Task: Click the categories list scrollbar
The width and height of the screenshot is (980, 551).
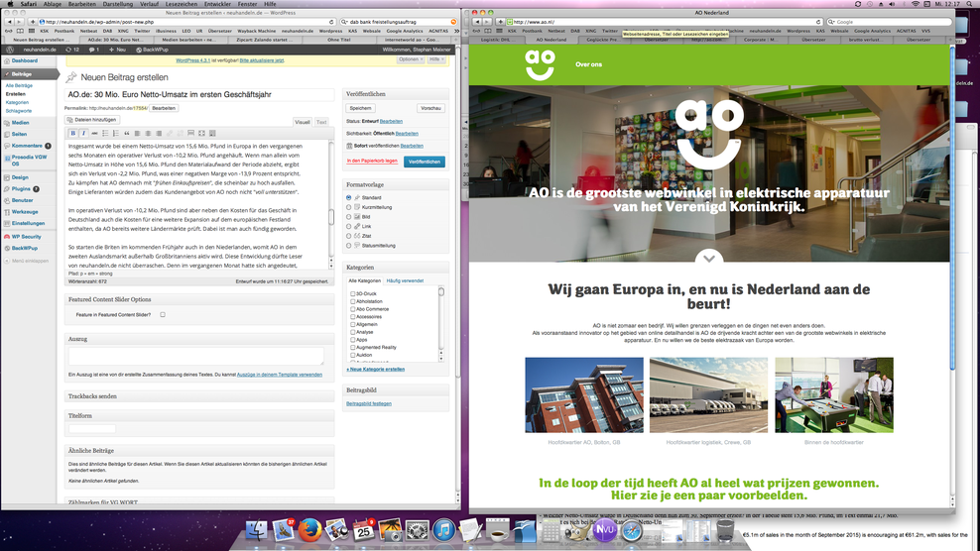Action: (441, 325)
